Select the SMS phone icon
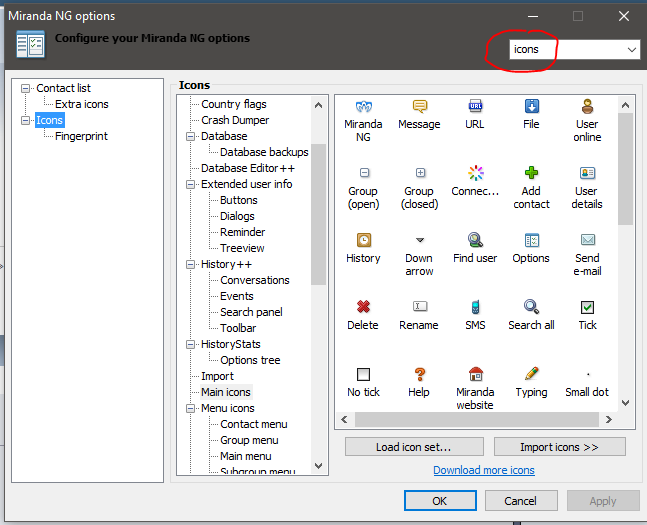This screenshot has width=647, height=525. (x=475, y=307)
